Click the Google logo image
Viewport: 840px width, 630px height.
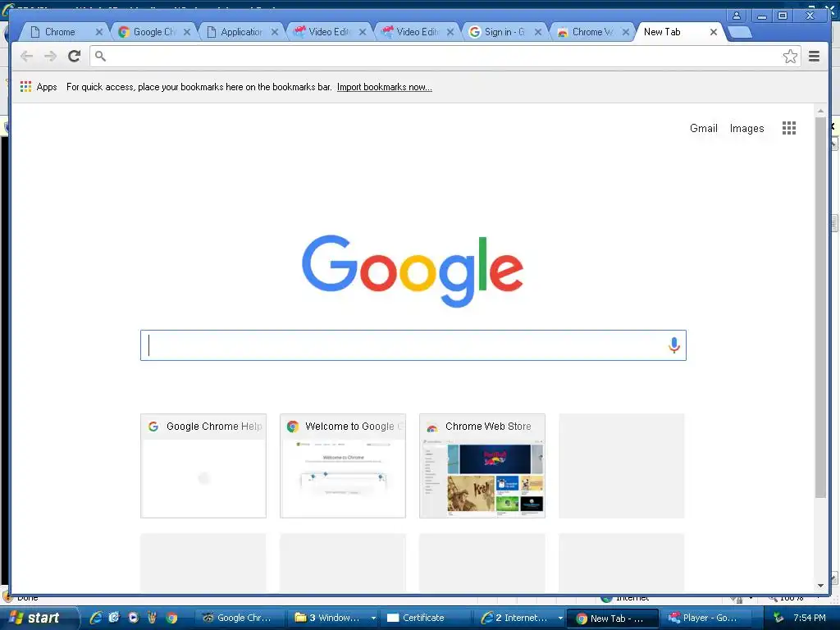pyautogui.click(x=413, y=271)
